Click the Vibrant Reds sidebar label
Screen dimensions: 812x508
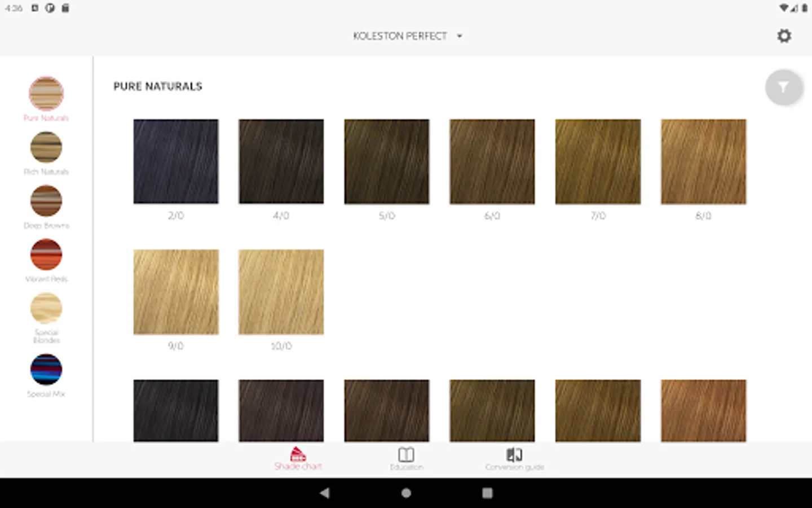[x=46, y=279]
